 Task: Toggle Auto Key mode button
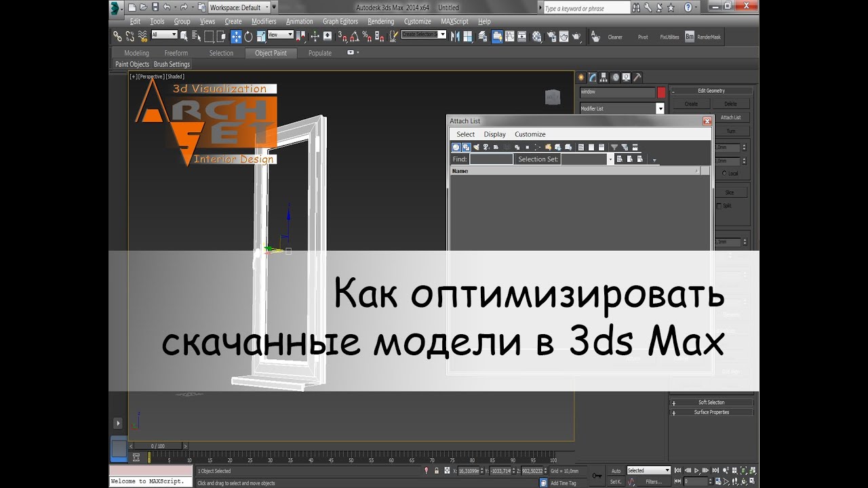point(616,471)
